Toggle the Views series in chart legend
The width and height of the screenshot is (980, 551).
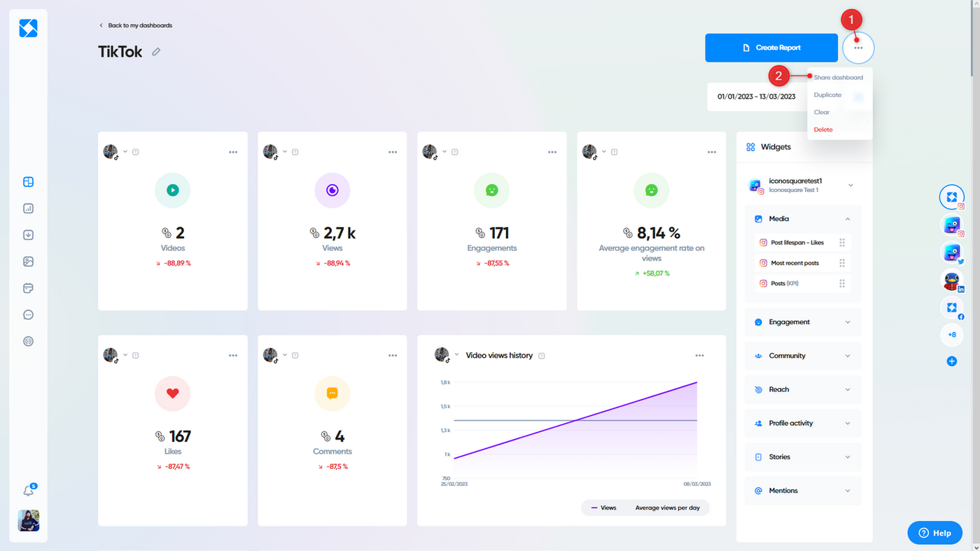coord(604,508)
